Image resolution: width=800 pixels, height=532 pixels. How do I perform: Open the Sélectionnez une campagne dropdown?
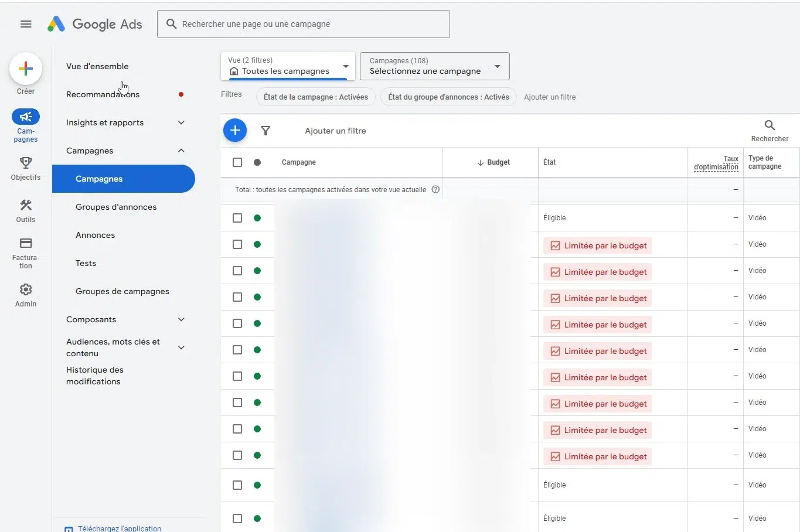(x=435, y=66)
